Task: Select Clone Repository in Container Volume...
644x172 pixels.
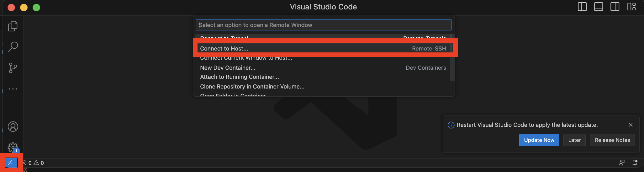Action: (323, 87)
